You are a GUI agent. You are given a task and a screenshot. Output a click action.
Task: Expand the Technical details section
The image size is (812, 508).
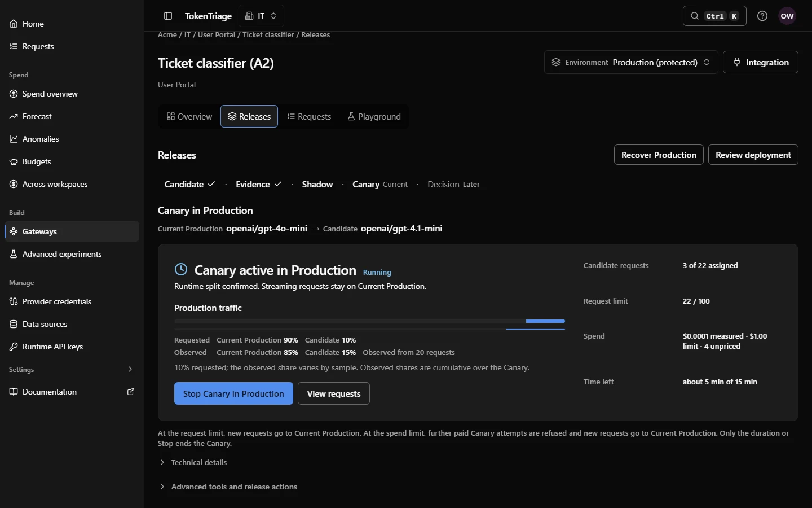coord(193,462)
